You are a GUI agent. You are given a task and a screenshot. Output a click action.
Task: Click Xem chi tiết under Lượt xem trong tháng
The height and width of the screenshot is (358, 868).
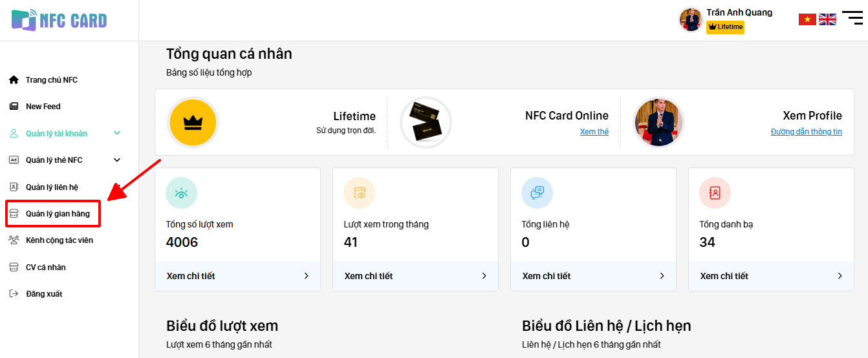tap(415, 276)
